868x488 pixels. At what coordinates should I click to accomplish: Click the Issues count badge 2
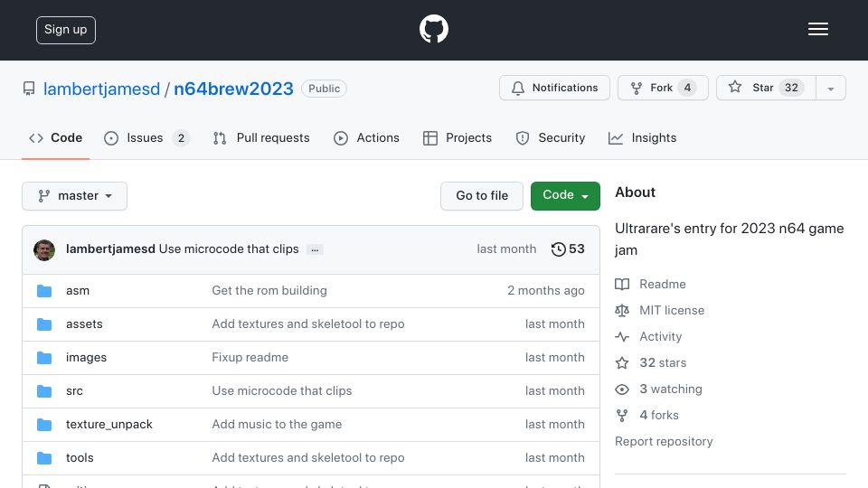click(181, 138)
